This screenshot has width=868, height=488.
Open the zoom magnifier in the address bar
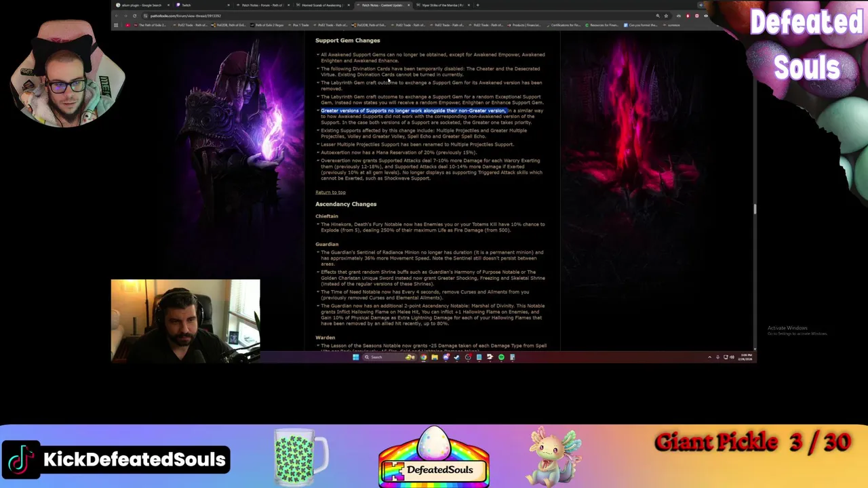658,16
